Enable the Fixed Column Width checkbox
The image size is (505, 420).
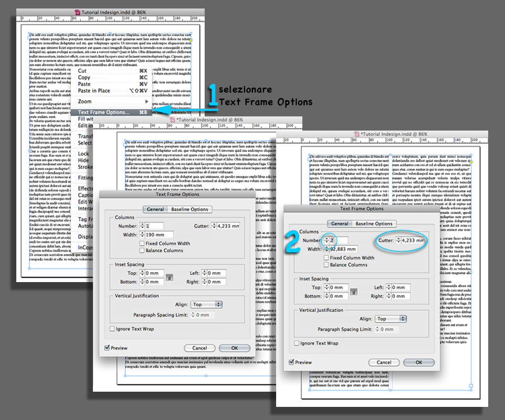point(326,259)
